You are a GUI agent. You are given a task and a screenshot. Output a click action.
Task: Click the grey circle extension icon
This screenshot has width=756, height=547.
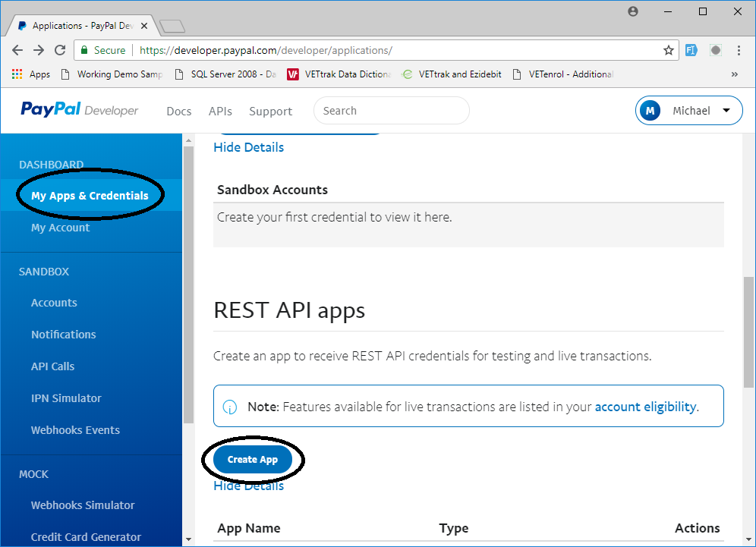716,50
